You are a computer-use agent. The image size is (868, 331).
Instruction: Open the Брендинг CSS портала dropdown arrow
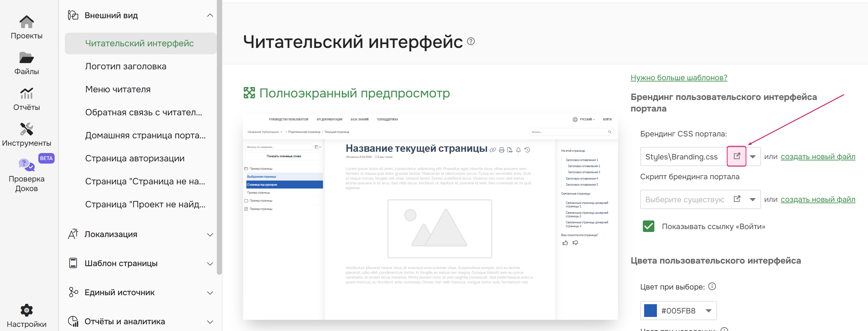(x=752, y=157)
